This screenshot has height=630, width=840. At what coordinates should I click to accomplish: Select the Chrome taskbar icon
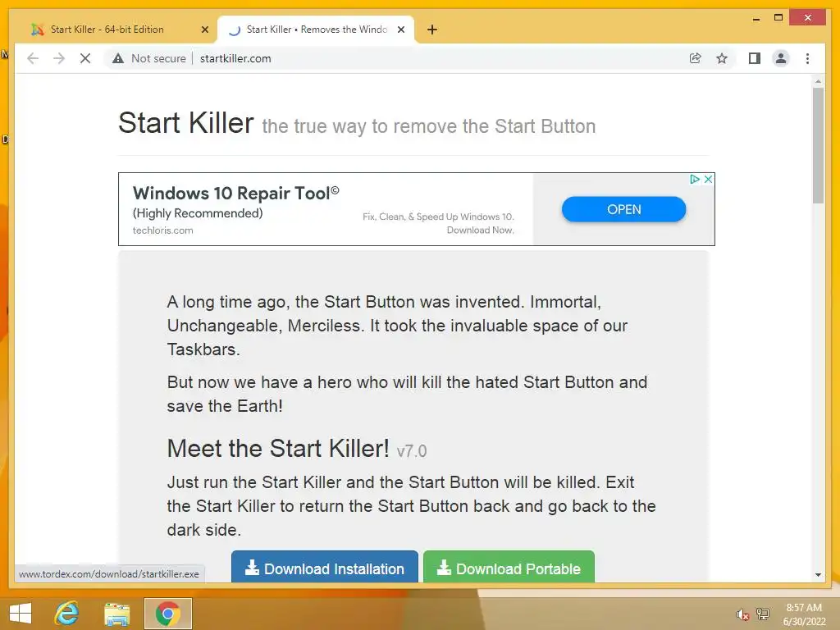167,614
